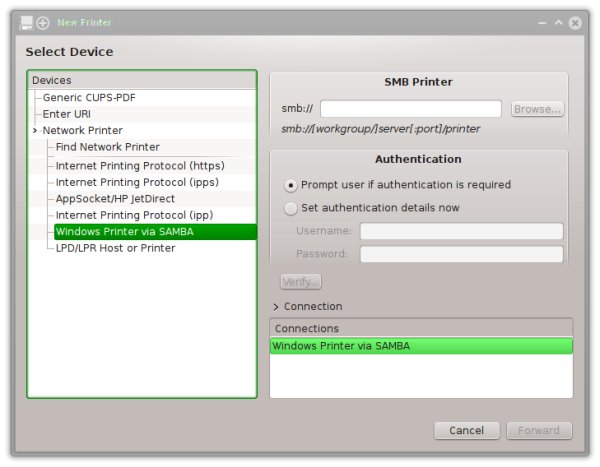The width and height of the screenshot is (600, 467).
Task: Select Windows Printer via SAMBA in Devices
Action: click(x=155, y=232)
